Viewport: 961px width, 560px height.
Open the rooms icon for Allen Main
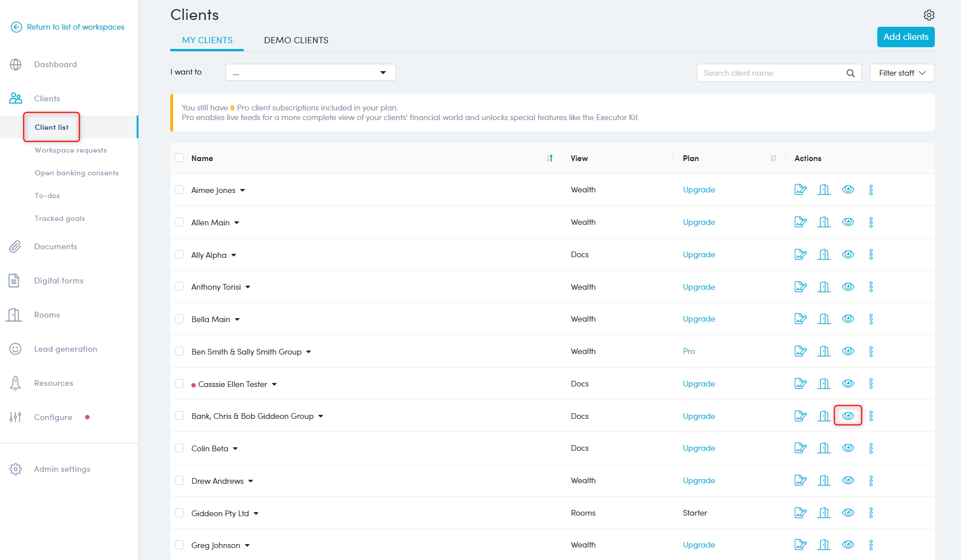[x=824, y=222]
